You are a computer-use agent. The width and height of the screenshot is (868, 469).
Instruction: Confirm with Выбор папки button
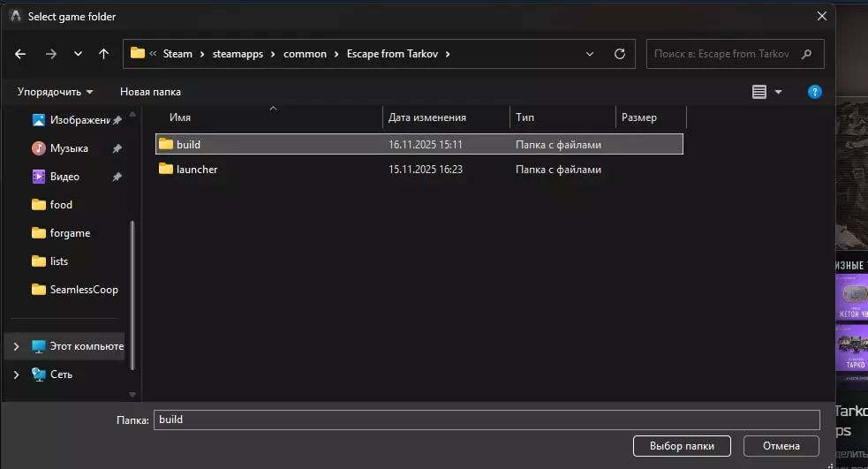682,446
